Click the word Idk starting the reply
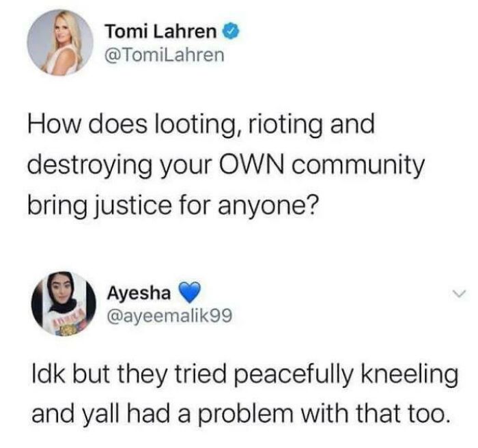The image size is (478, 448). [x=48, y=374]
